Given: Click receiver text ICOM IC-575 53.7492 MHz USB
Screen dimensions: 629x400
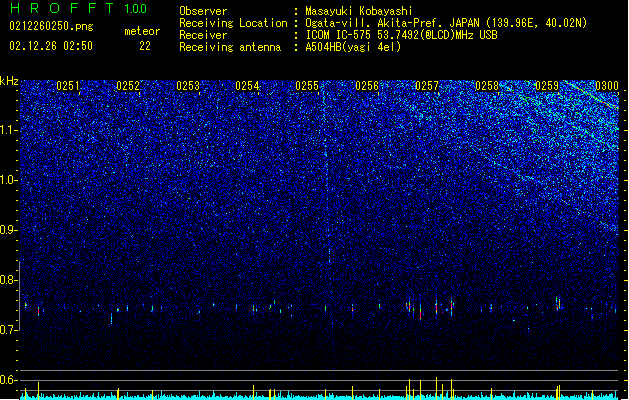Looking at the screenshot, I should click(402, 35).
